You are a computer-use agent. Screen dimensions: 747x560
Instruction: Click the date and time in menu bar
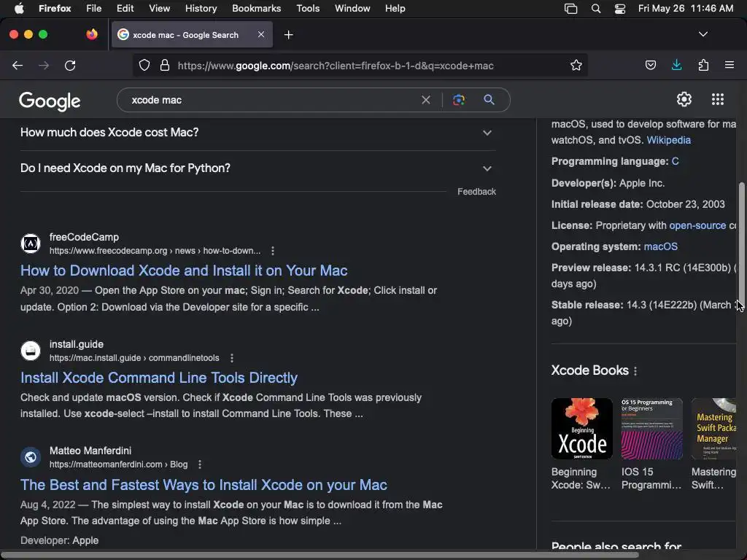(x=686, y=8)
